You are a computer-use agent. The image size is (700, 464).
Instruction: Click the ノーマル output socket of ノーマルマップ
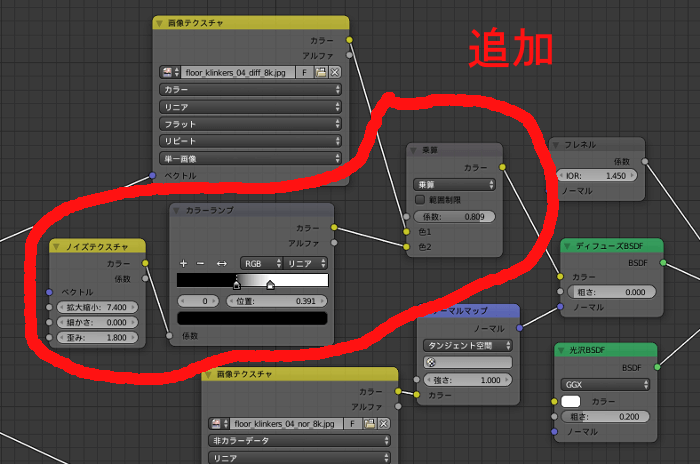[520, 328]
